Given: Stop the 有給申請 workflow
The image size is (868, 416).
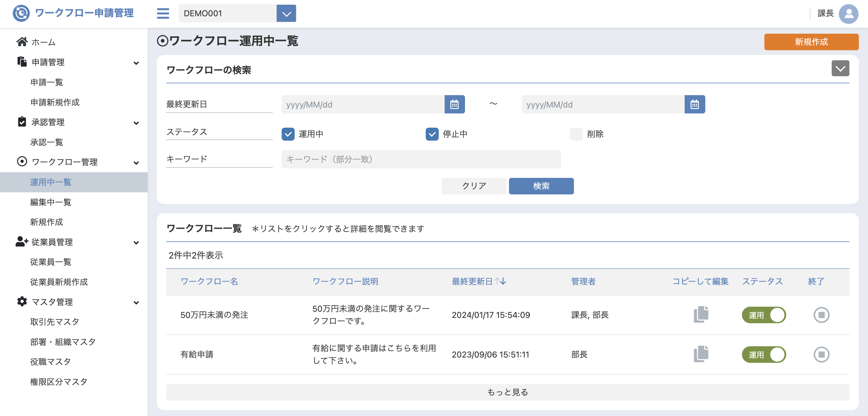Looking at the screenshot, I should click(821, 354).
